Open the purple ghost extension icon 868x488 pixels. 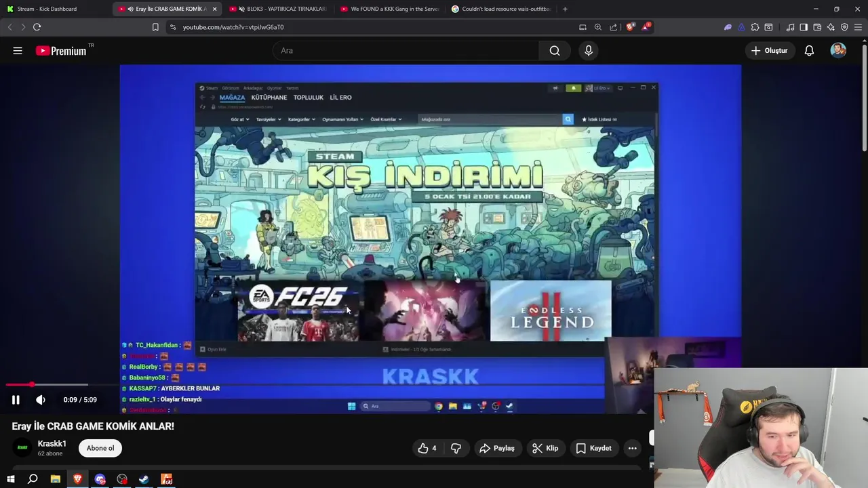click(x=728, y=27)
